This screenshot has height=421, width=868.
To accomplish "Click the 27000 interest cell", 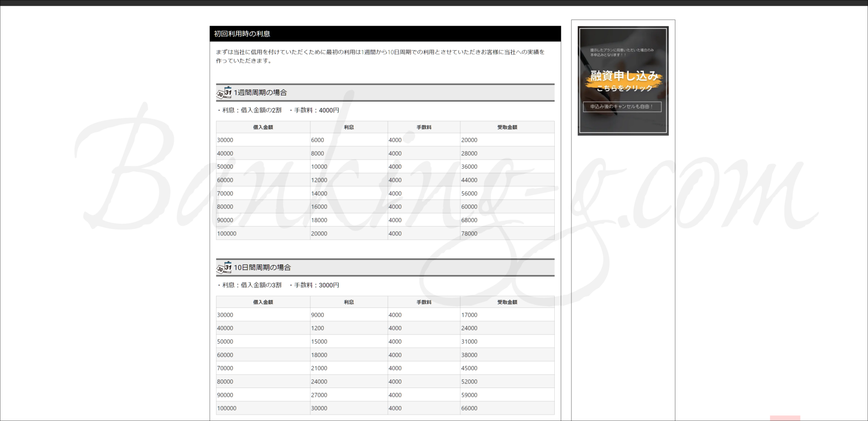I will [319, 395].
